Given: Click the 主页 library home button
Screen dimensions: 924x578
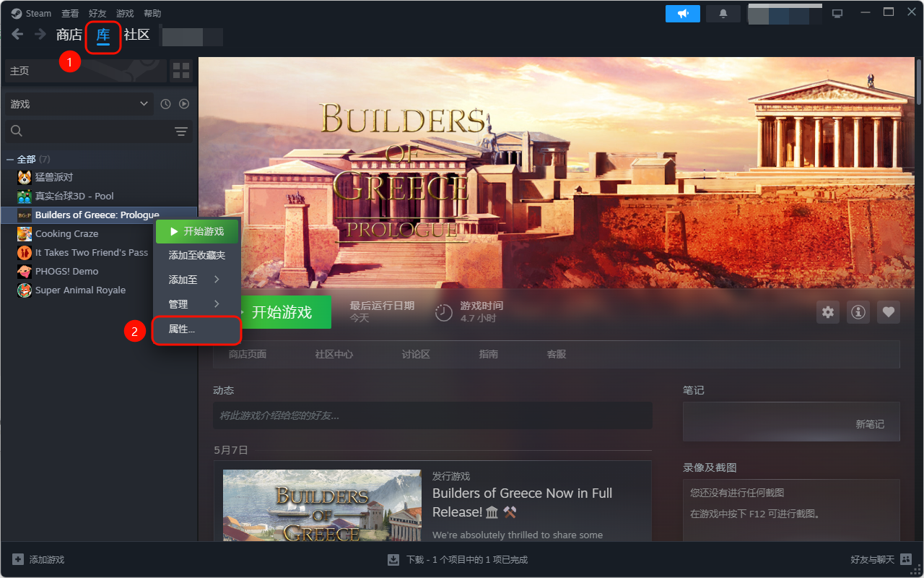Looking at the screenshot, I should (85, 71).
